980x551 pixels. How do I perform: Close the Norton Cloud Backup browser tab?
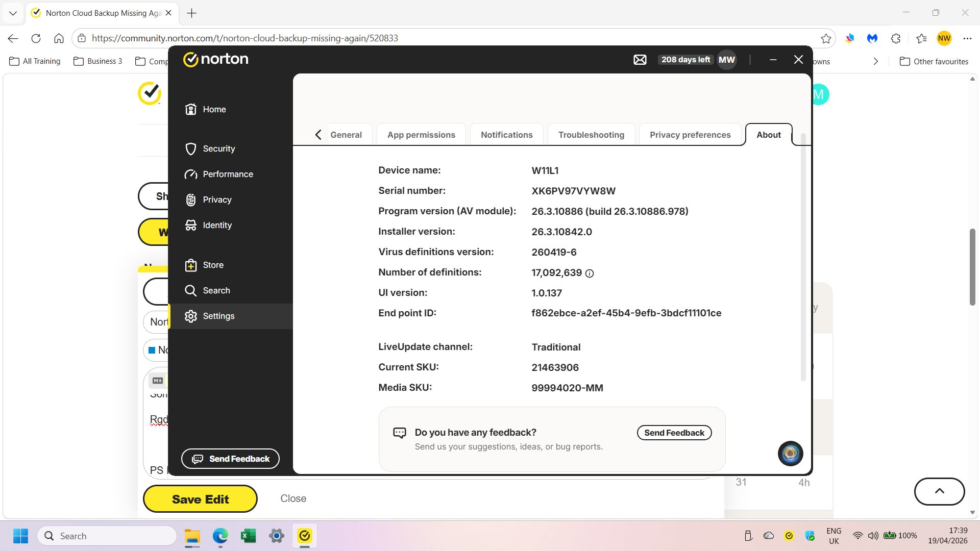tap(168, 13)
